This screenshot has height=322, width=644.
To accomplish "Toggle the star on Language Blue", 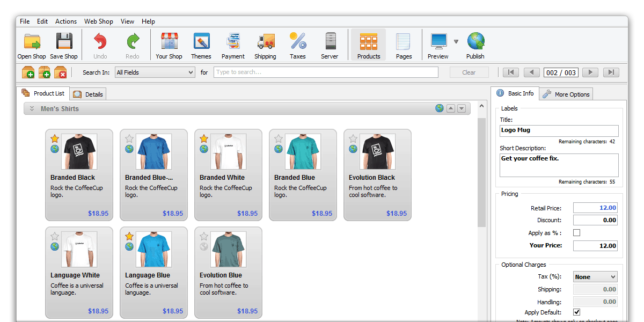I will click(x=129, y=236).
